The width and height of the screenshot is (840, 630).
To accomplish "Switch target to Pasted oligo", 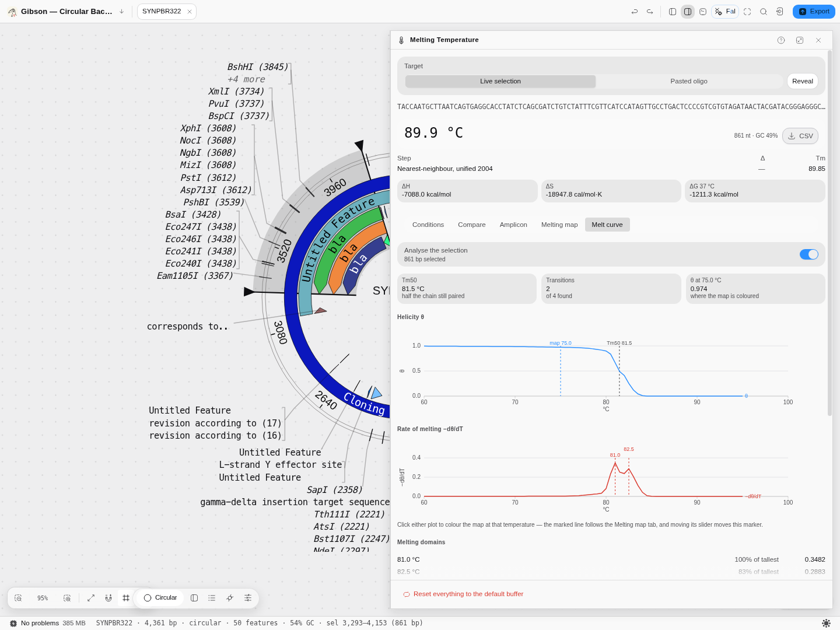I will pos(689,81).
